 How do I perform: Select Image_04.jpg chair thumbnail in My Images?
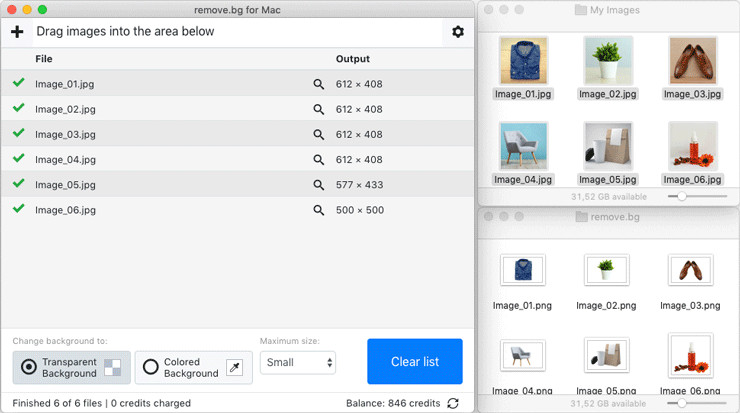point(523,146)
